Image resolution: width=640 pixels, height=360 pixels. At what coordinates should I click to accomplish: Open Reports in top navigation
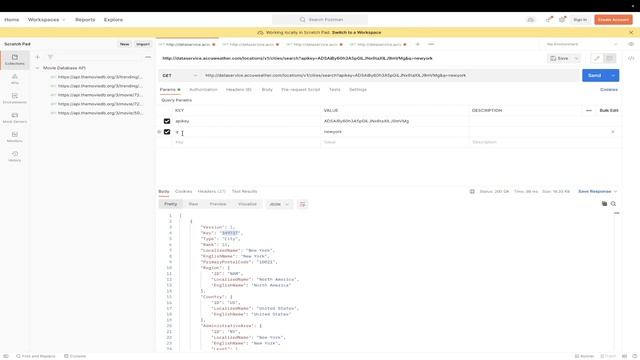[85, 20]
